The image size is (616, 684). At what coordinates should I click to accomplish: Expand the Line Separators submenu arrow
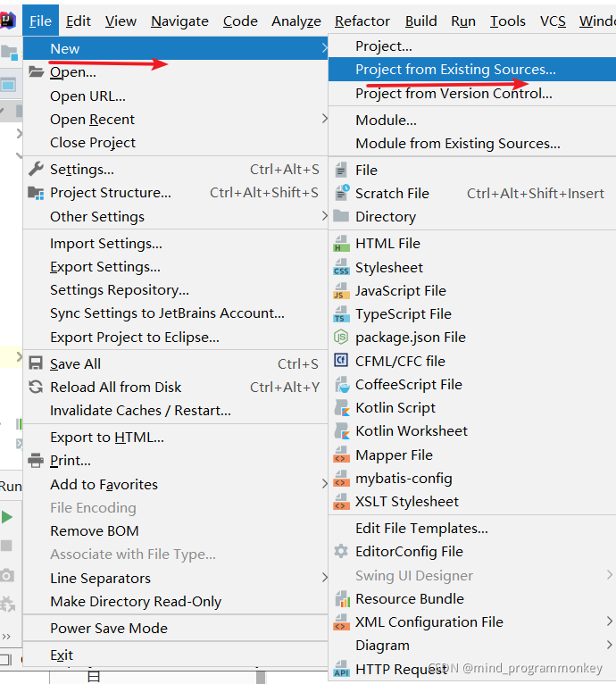324,578
